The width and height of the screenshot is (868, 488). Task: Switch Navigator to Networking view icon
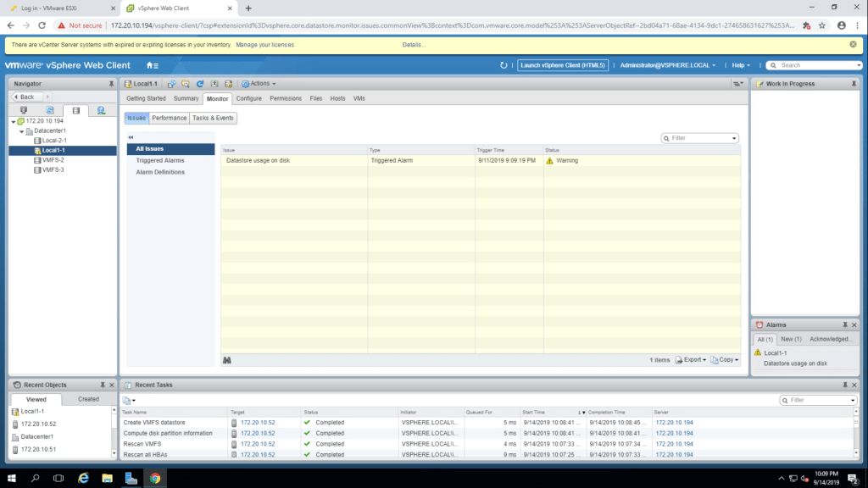pos(101,110)
